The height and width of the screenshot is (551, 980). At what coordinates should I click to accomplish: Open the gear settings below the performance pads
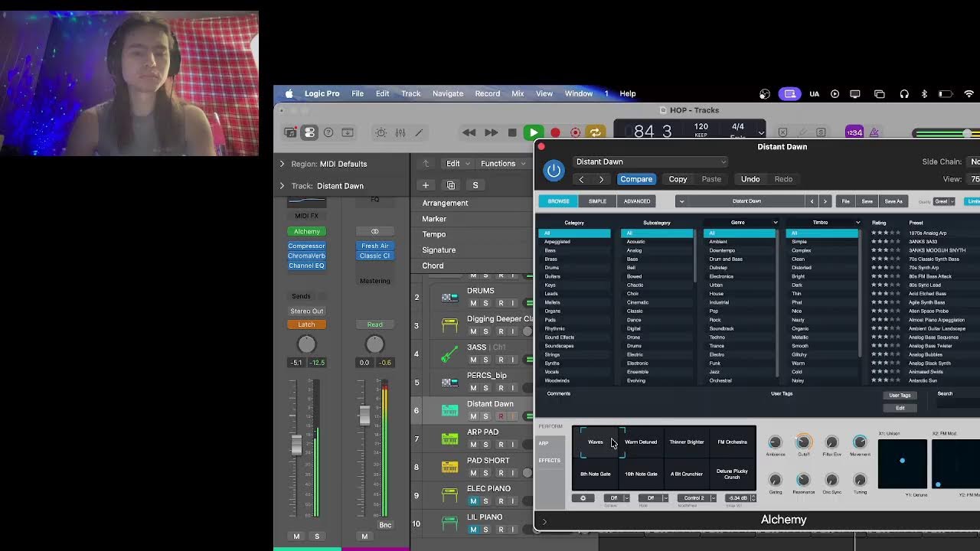click(583, 498)
